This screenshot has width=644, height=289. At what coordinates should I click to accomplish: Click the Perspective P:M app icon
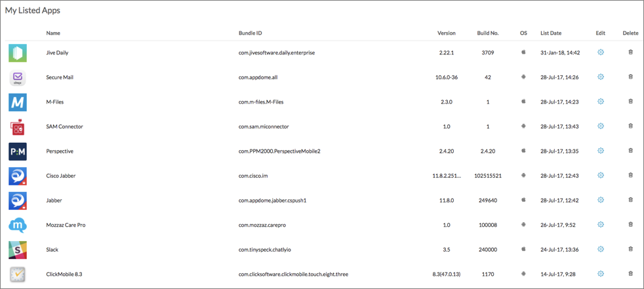[x=18, y=151]
